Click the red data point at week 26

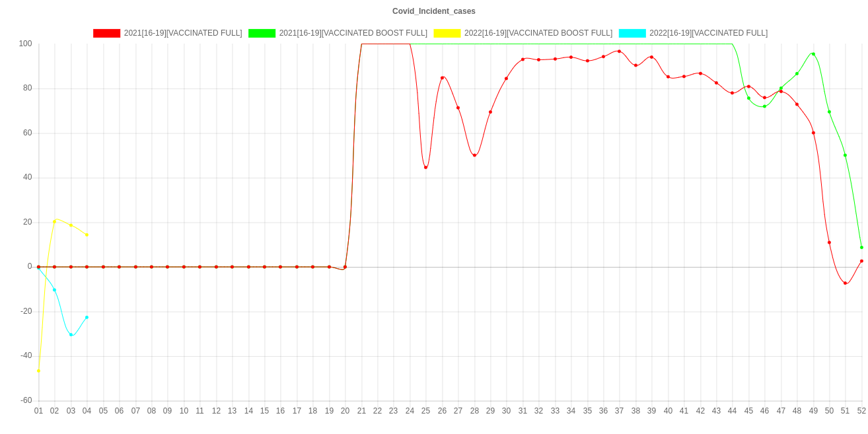[x=442, y=78]
